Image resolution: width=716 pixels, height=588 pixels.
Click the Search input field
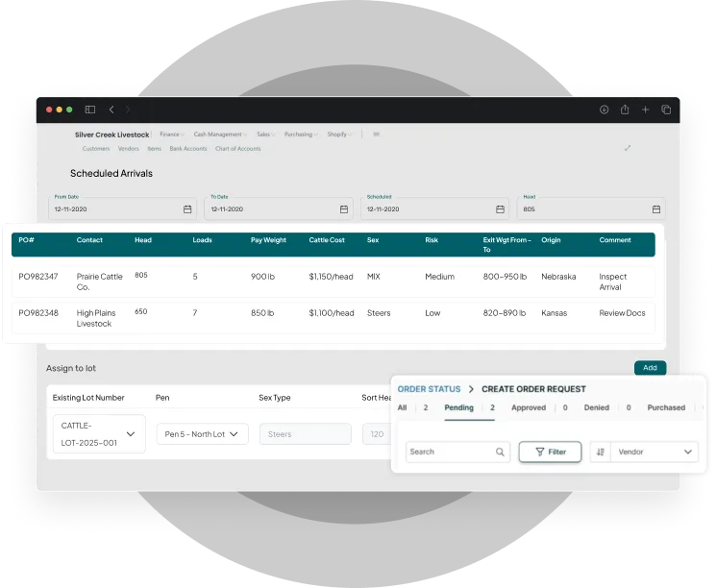pyautogui.click(x=457, y=452)
